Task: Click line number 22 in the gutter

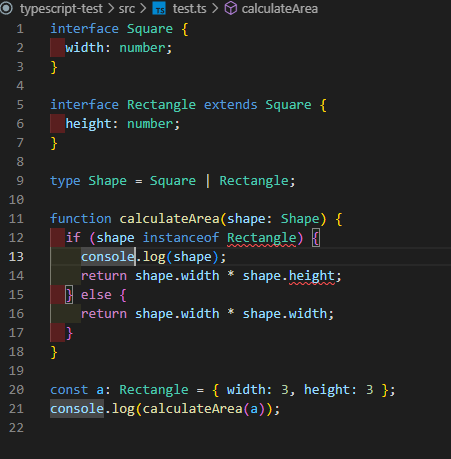Action: pos(16,428)
